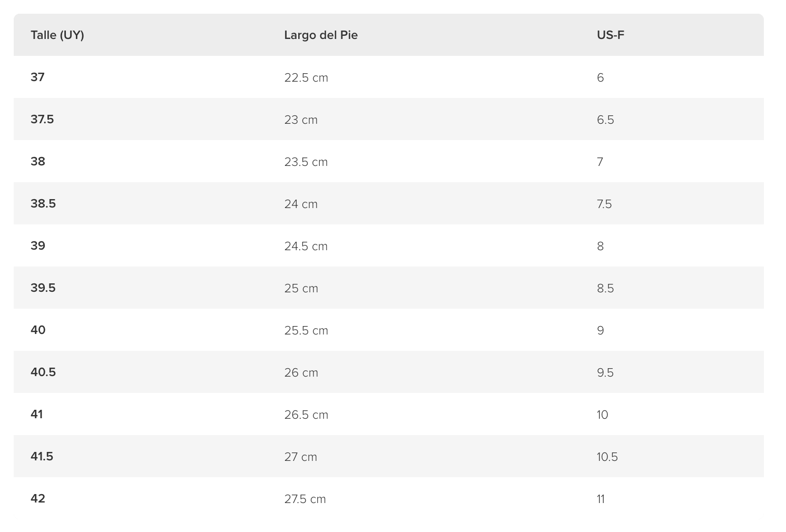Click the 22.5 cm foot length cell
Viewport: 786px width, 532px height.
point(306,78)
